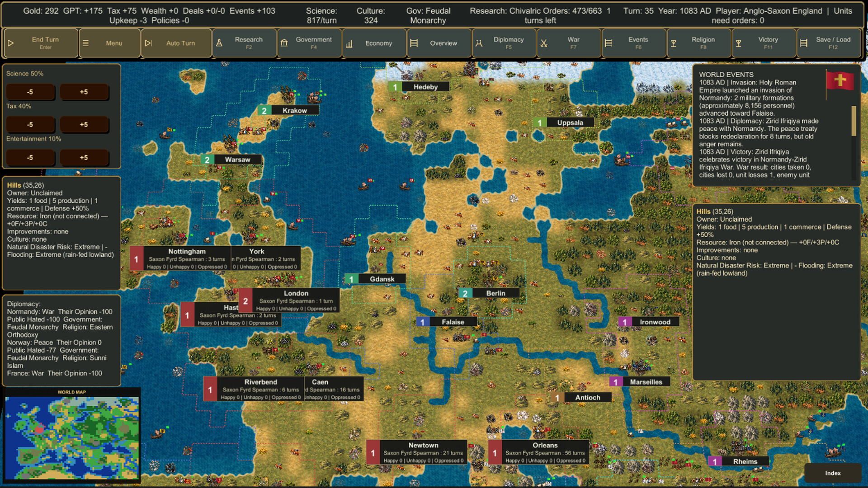The width and height of the screenshot is (868, 488).
Task: Select the Krakow city label
Action: click(x=288, y=111)
